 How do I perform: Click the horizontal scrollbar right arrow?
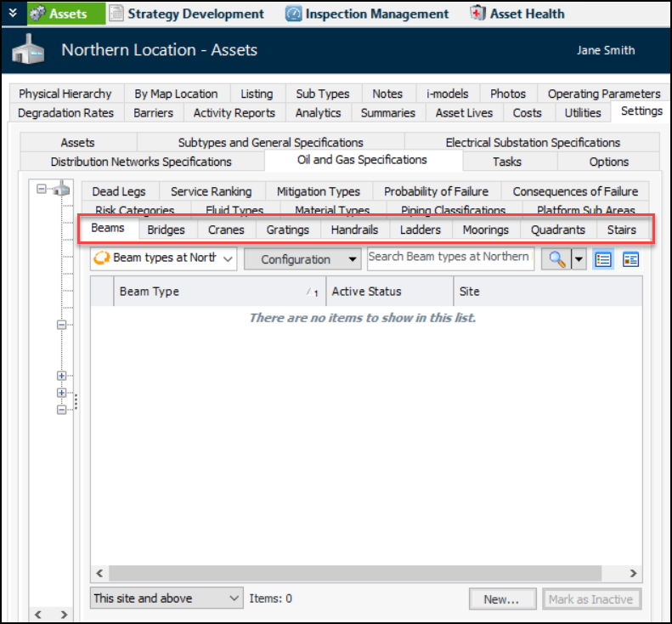pos(633,573)
